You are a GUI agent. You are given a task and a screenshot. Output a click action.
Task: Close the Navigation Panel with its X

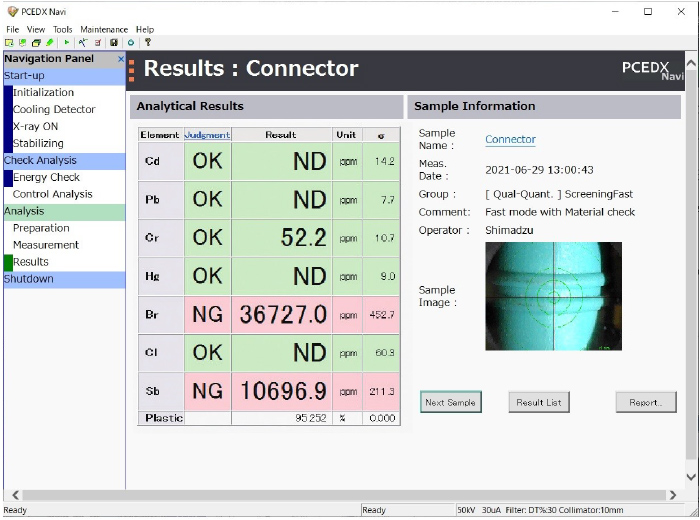click(x=121, y=59)
